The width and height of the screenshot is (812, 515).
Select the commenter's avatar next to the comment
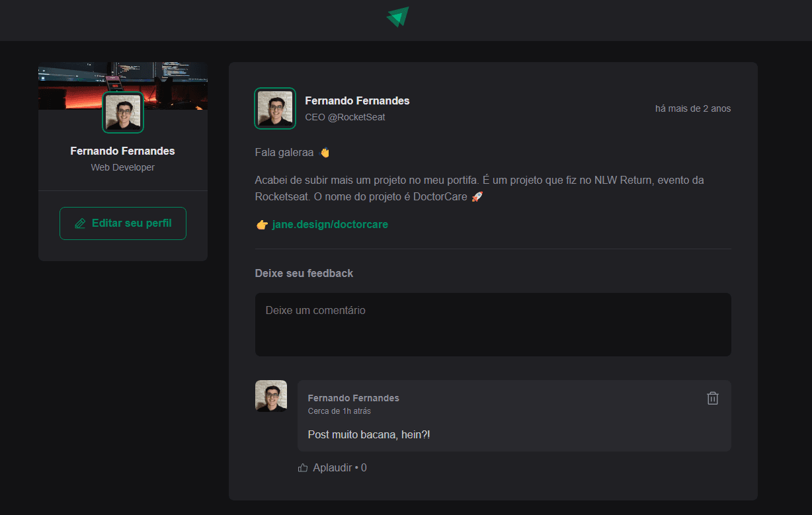tap(271, 395)
